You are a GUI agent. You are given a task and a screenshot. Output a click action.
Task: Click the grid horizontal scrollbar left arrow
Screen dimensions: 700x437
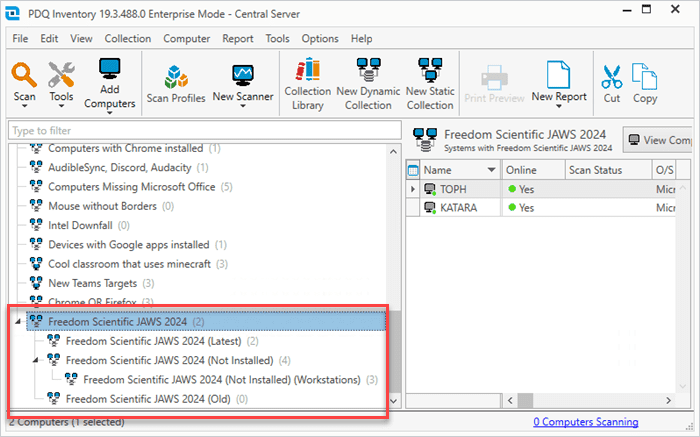(510, 400)
